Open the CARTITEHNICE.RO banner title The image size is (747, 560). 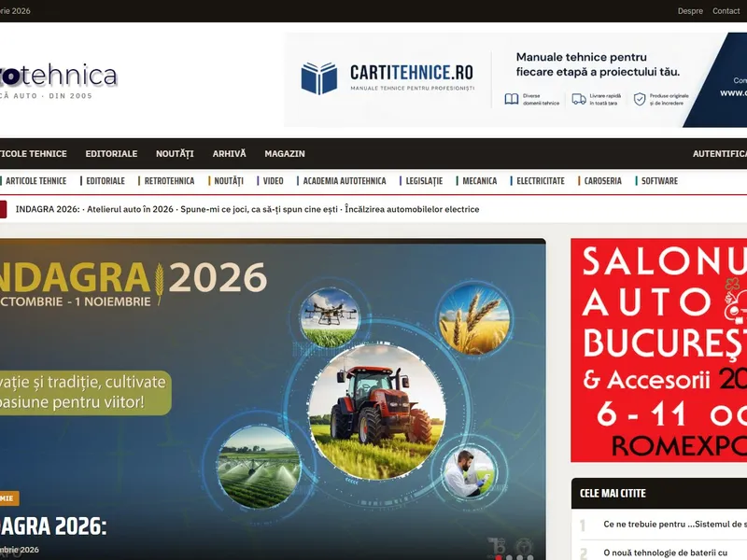click(412, 73)
